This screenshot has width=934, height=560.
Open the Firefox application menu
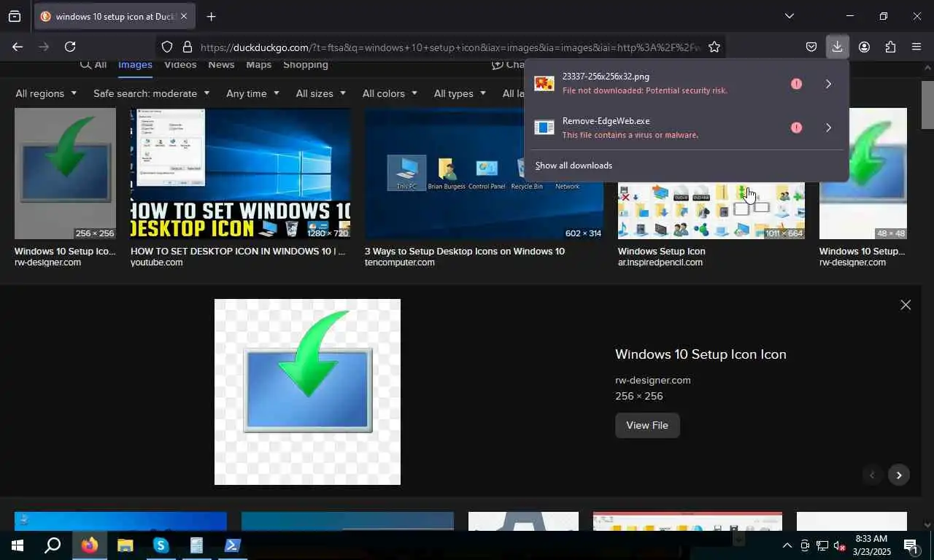[x=916, y=47]
